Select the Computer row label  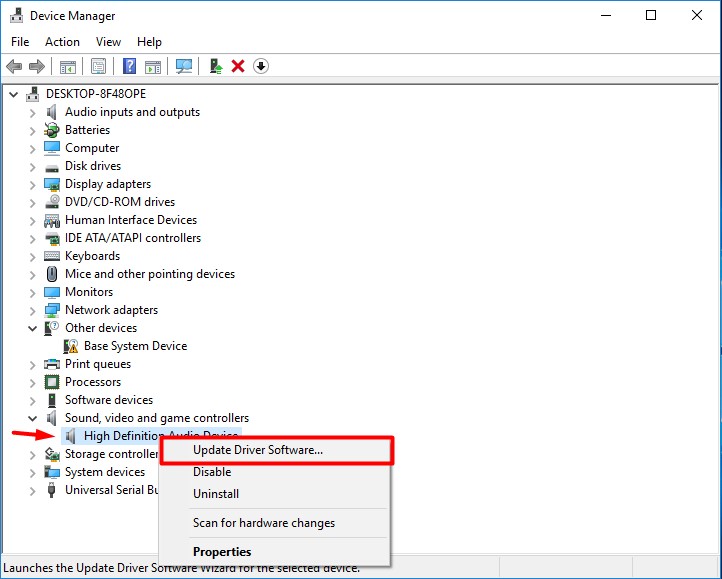click(x=92, y=148)
